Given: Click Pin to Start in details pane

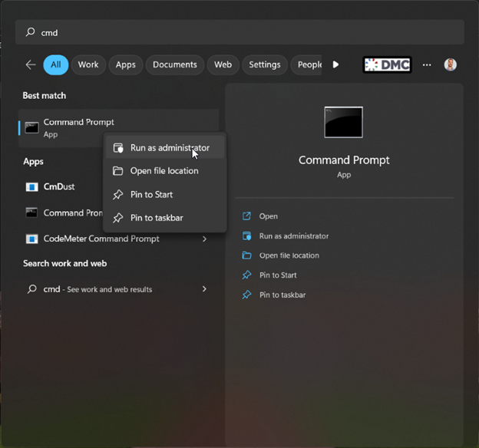Looking at the screenshot, I should point(278,275).
